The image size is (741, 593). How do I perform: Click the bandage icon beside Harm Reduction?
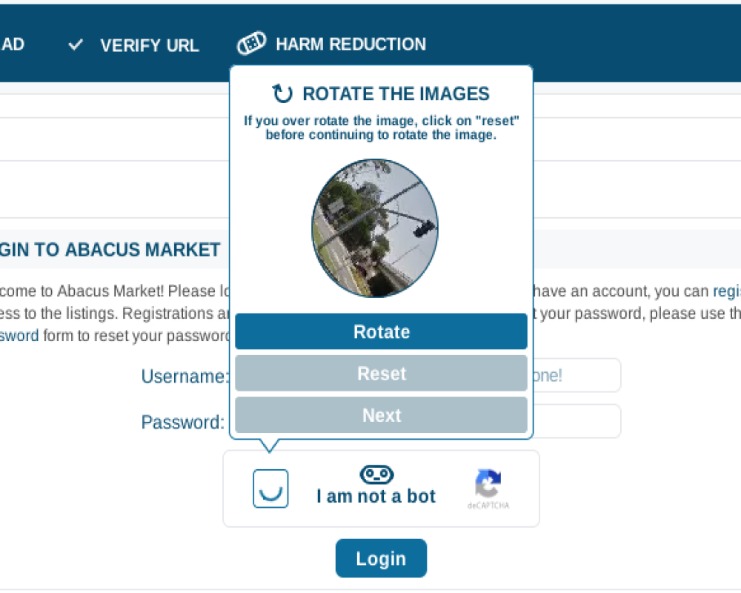[x=251, y=43]
